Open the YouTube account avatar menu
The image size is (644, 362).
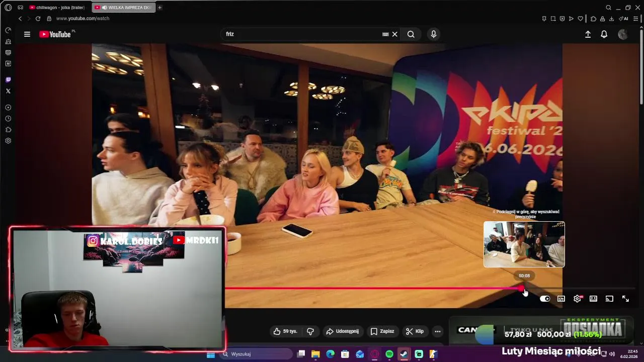tap(623, 34)
